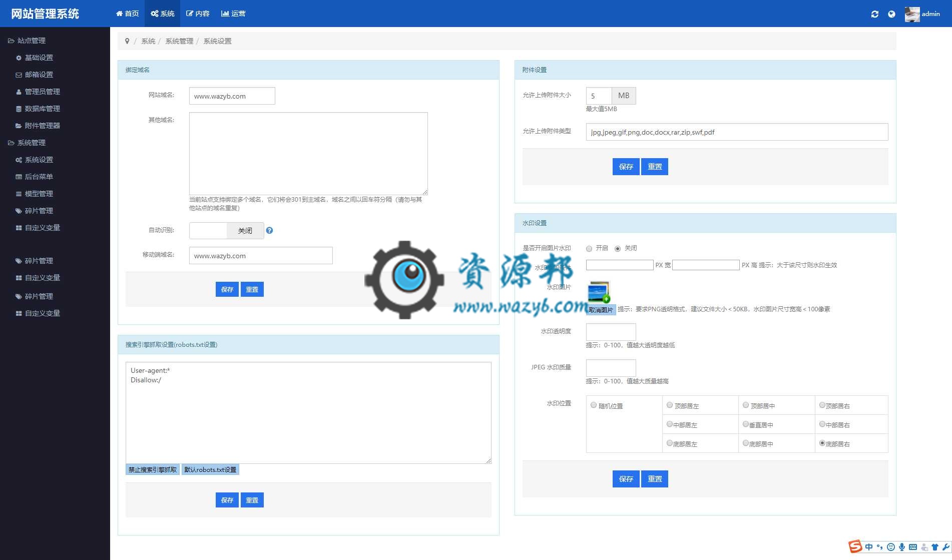Go to 首页 in top navigation
This screenshot has height=560, width=952.
(127, 14)
